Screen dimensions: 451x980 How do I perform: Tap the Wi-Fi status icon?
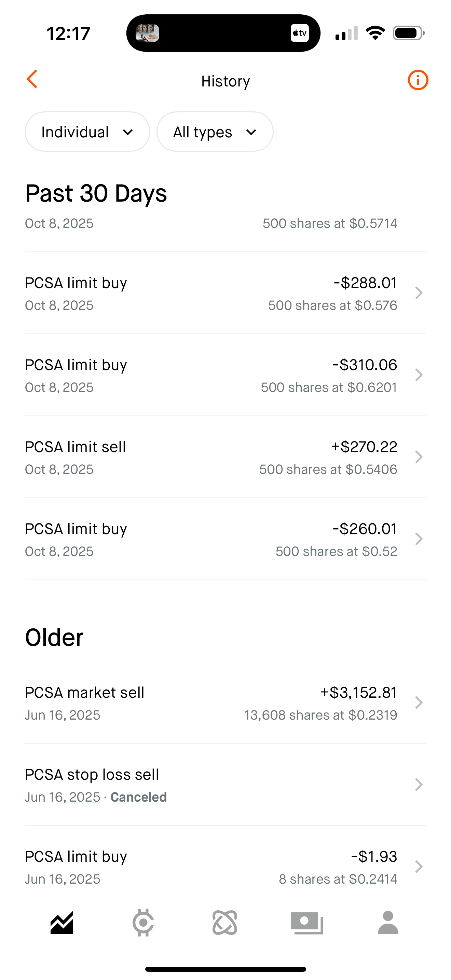[375, 33]
